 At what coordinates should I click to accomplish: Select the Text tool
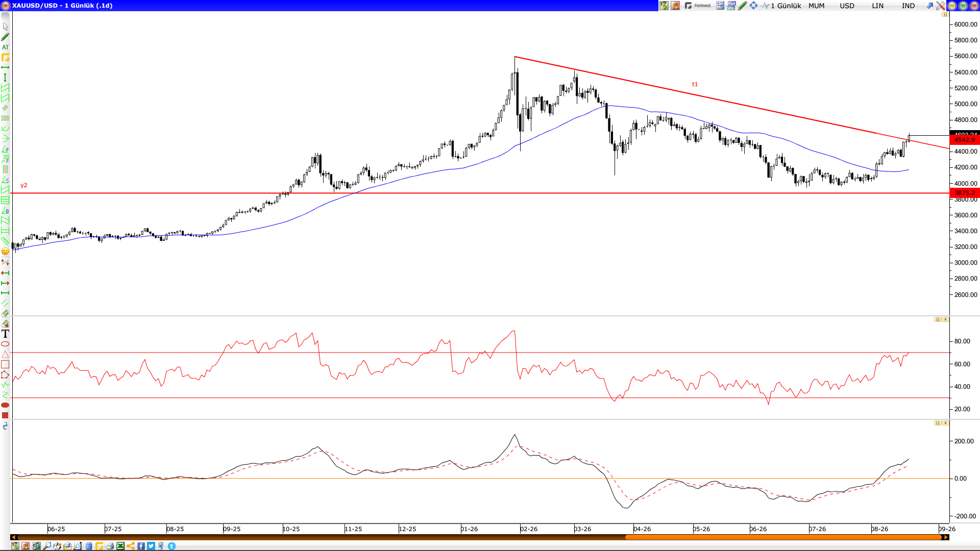(6, 334)
